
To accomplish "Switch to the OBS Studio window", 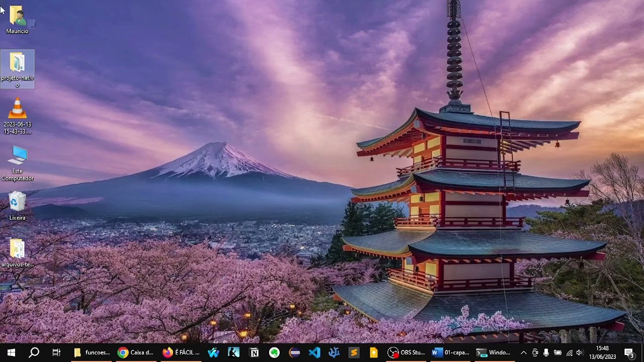I will 406,352.
